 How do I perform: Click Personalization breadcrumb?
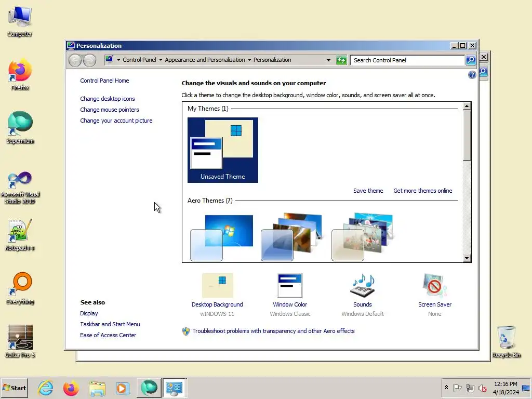272,60
